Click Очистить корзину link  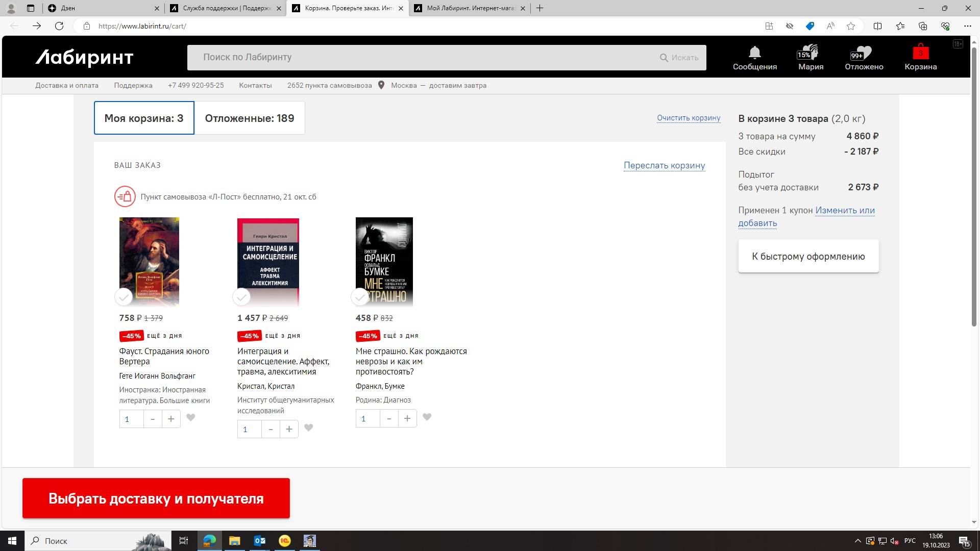click(689, 118)
